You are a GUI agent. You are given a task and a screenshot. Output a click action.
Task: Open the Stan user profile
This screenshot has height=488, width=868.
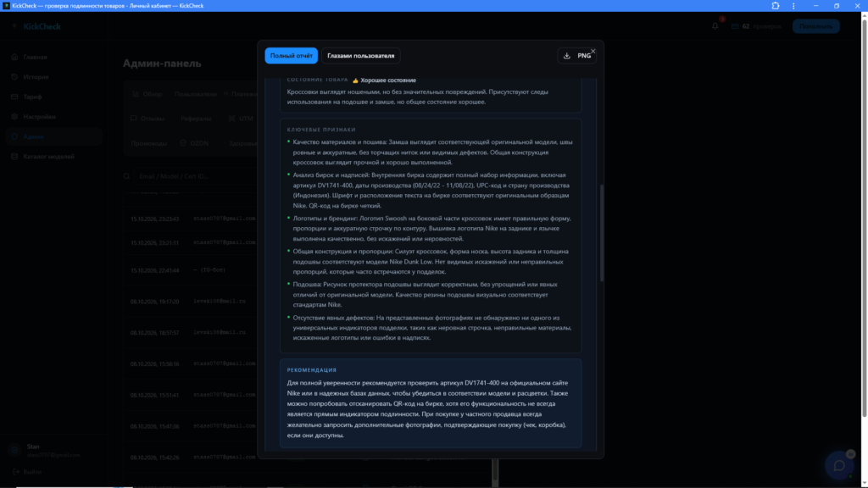(46, 451)
